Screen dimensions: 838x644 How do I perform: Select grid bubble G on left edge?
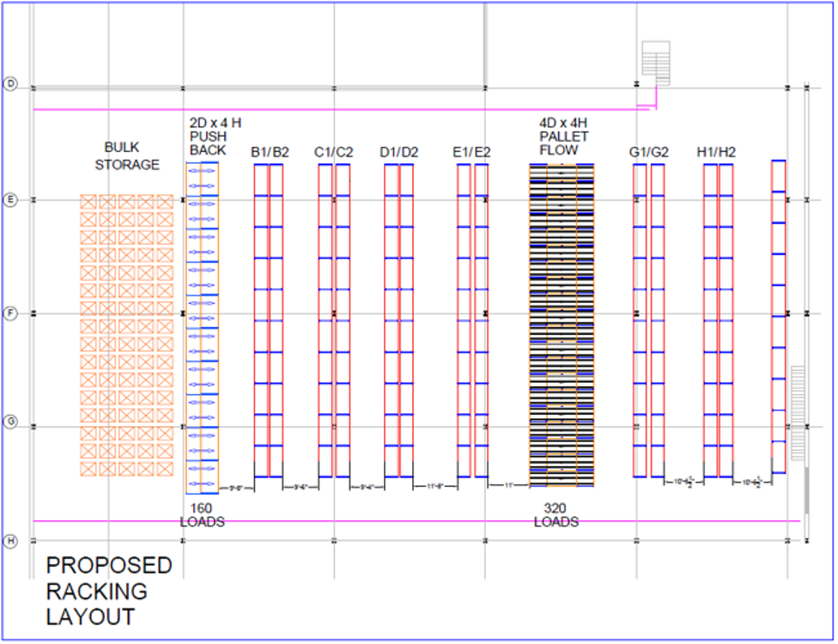10,422
